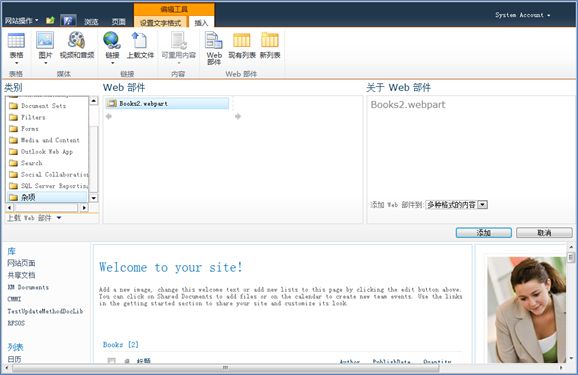The height and width of the screenshot is (375, 578).
Task: Open the Web 部件 ribbon button
Action: (x=214, y=49)
